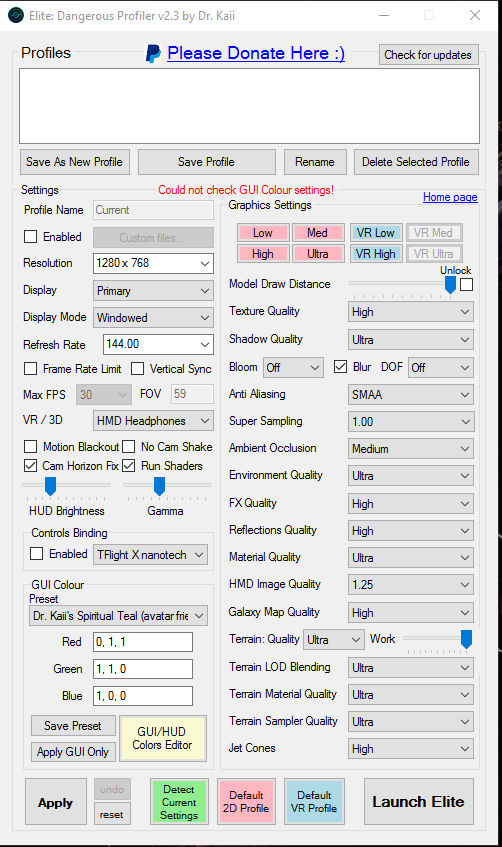Click the Launch Elite button

click(419, 802)
